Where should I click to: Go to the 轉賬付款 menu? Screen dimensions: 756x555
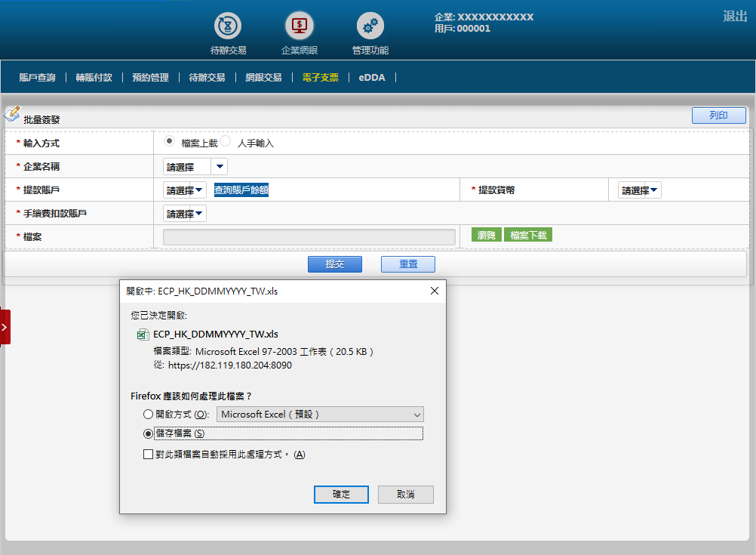point(94,78)
